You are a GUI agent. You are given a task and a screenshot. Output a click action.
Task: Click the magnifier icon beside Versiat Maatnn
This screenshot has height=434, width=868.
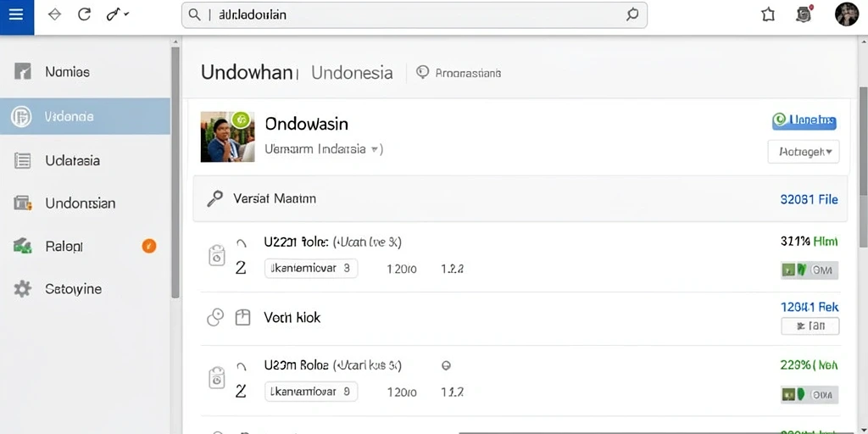click(214, 198)
